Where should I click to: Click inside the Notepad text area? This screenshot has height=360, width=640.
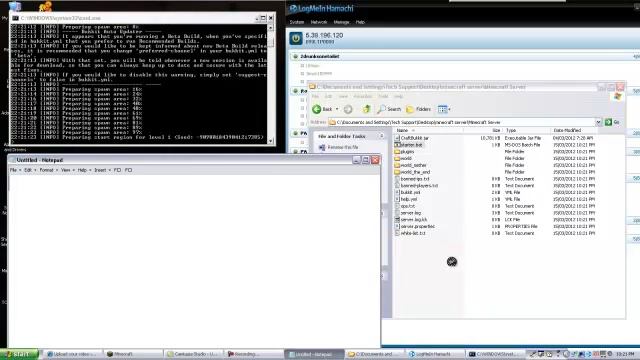pyautogui.click(x=194, y=261)
